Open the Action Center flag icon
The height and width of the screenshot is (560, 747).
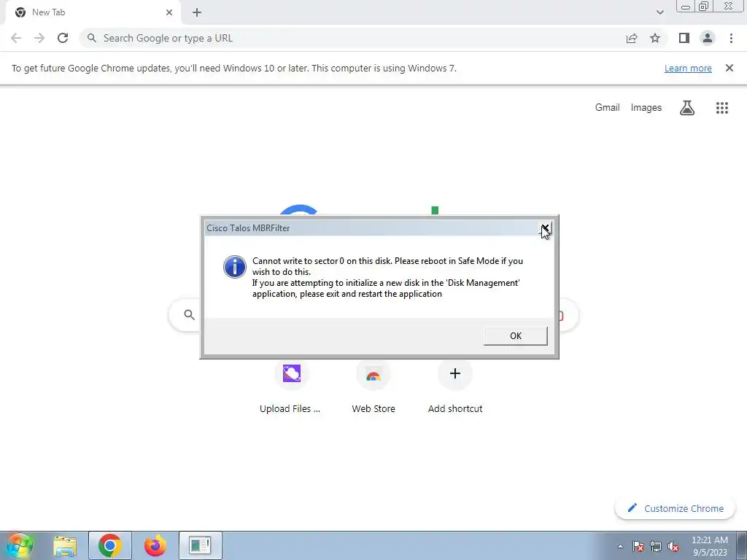(x=638, y=546)
